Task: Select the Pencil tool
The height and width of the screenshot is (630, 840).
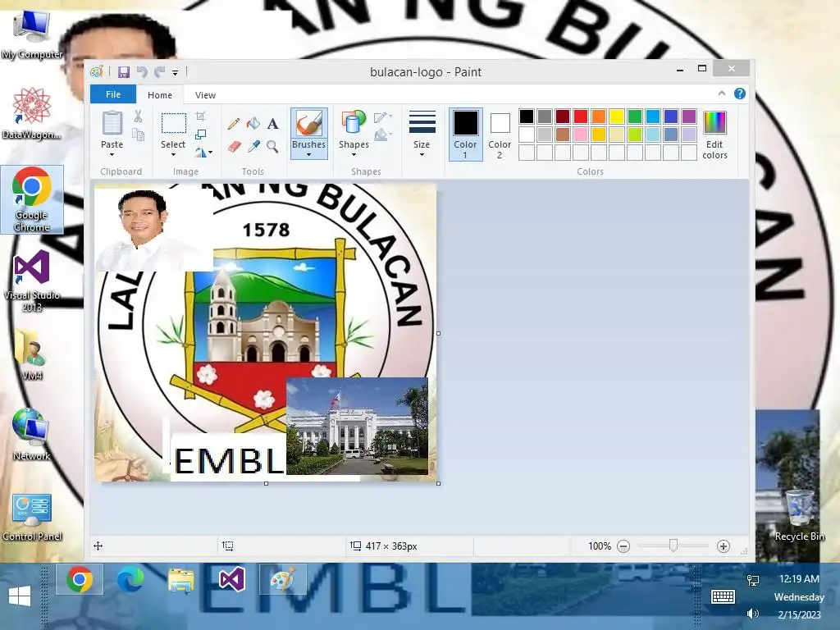Action: [x=234, y=125]
